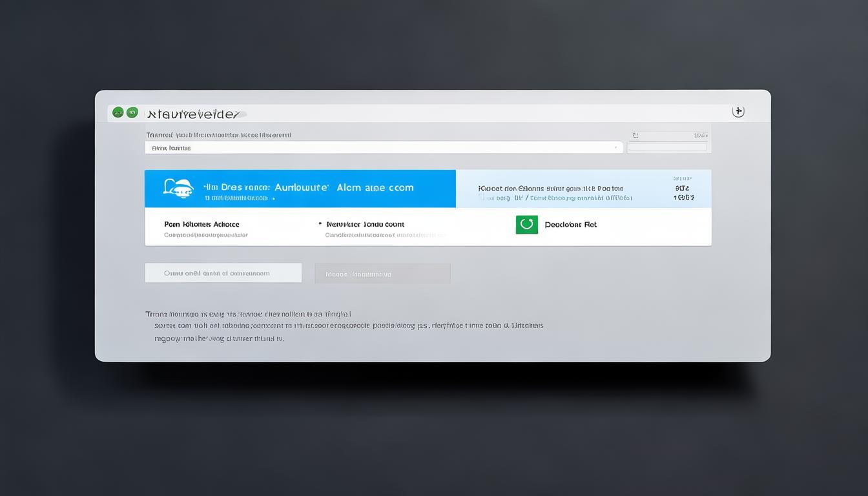Screen dimensions: 868x496
Task: Select the bullet before "Nevurkaer londu count"
Action: 320,224
